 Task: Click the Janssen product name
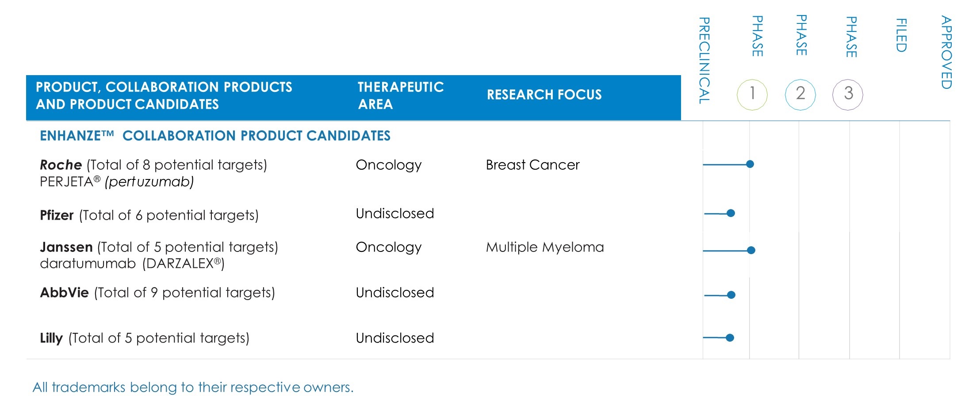click(x=66, y=247)
